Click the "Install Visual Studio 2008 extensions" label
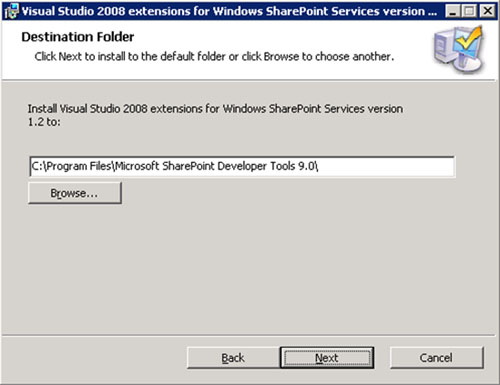 (215, 115)
